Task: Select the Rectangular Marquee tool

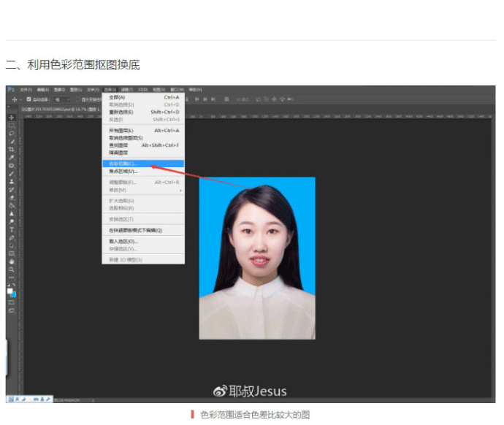Action: point(12,126)
